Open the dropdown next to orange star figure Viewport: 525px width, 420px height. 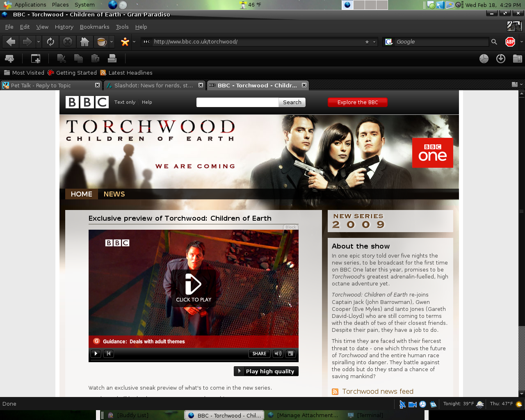point(134,42)
